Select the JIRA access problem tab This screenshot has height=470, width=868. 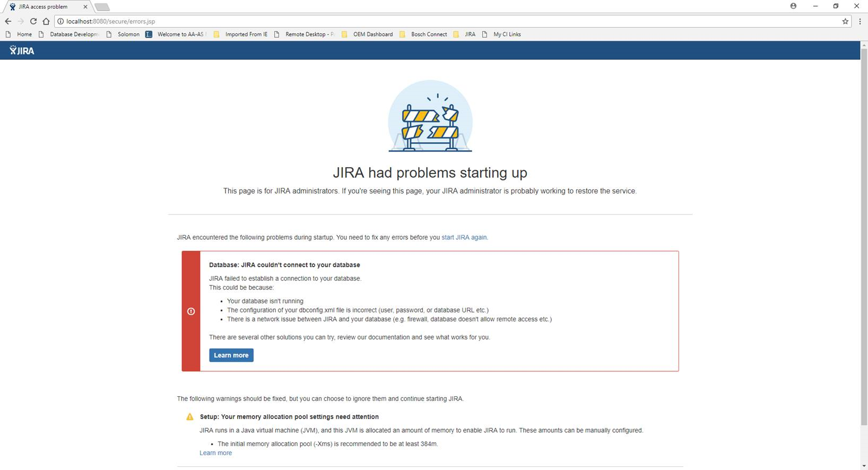point(48,7)
